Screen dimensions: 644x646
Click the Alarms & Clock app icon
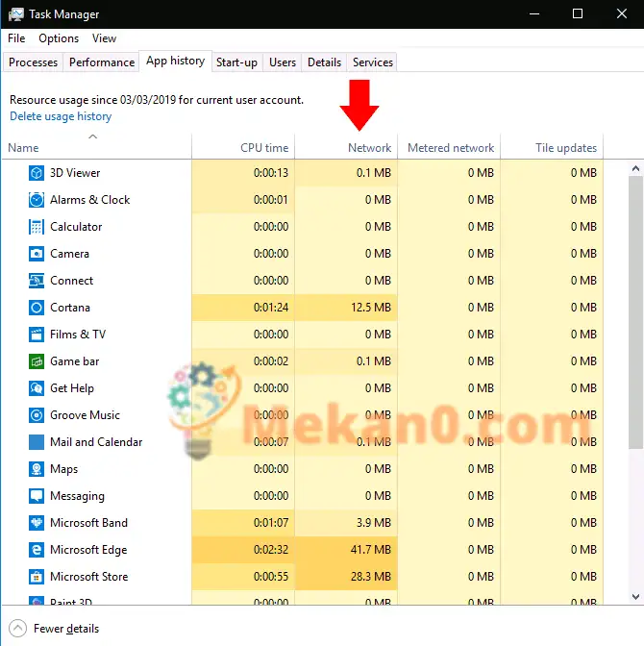(37, 200)
